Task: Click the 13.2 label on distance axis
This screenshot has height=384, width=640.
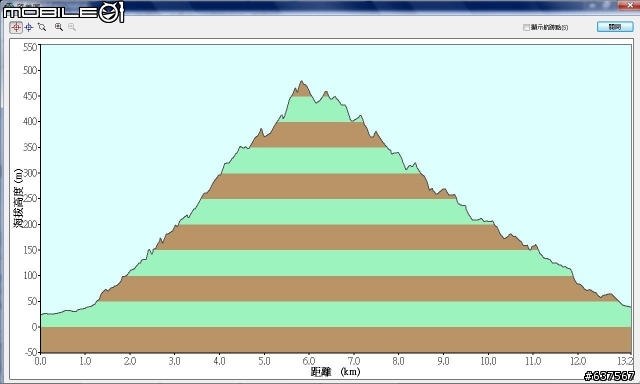Action: click(625, 361)
